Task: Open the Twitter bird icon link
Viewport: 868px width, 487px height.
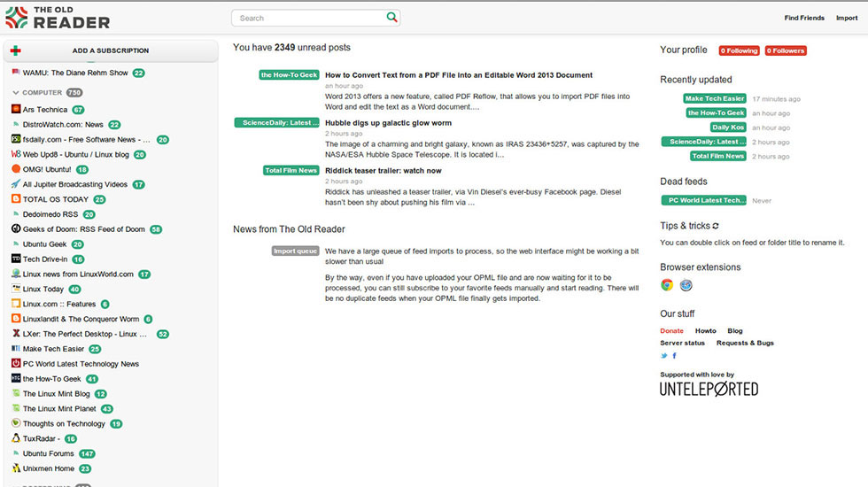Action: click(664, 355)
